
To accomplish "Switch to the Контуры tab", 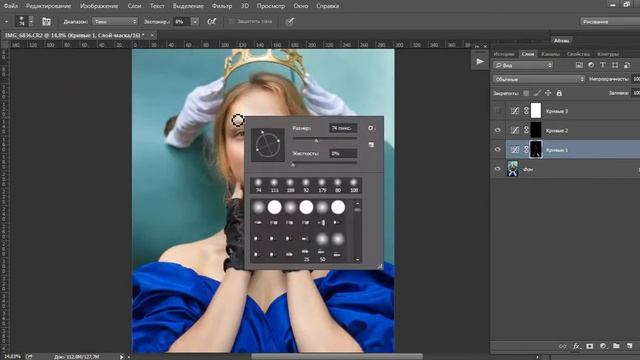I will click(x=608, y=54).
